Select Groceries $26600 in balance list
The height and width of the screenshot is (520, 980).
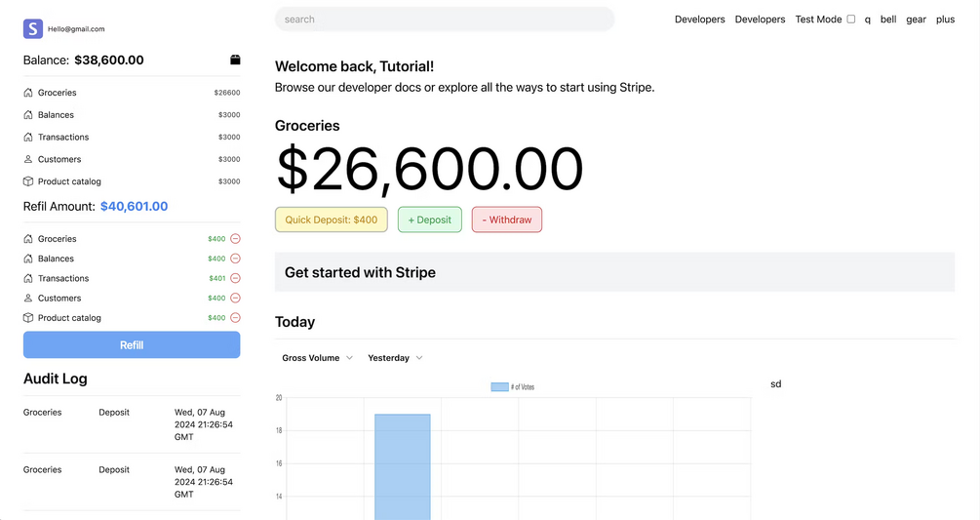click(132, 93)
